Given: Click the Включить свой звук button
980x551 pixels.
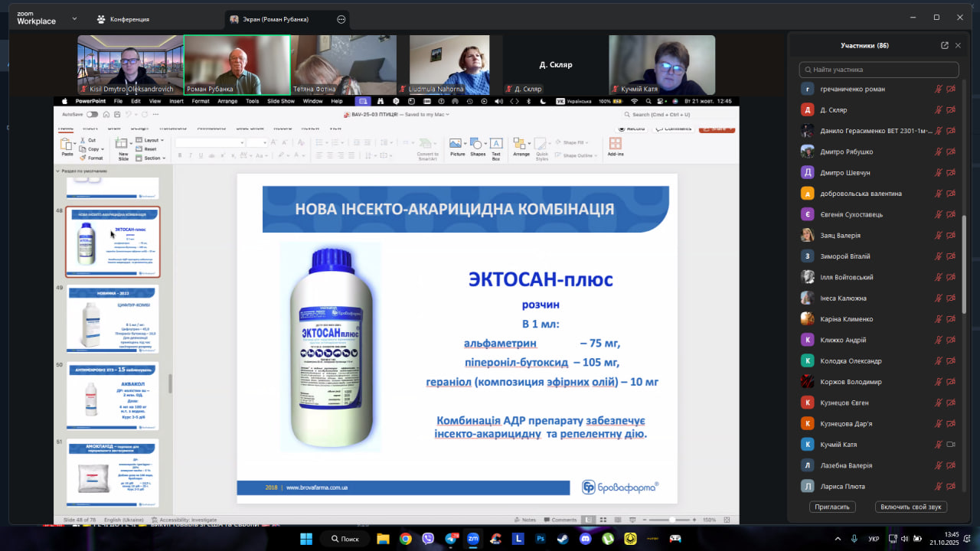Looking at the screenshot, I should 911,507.
